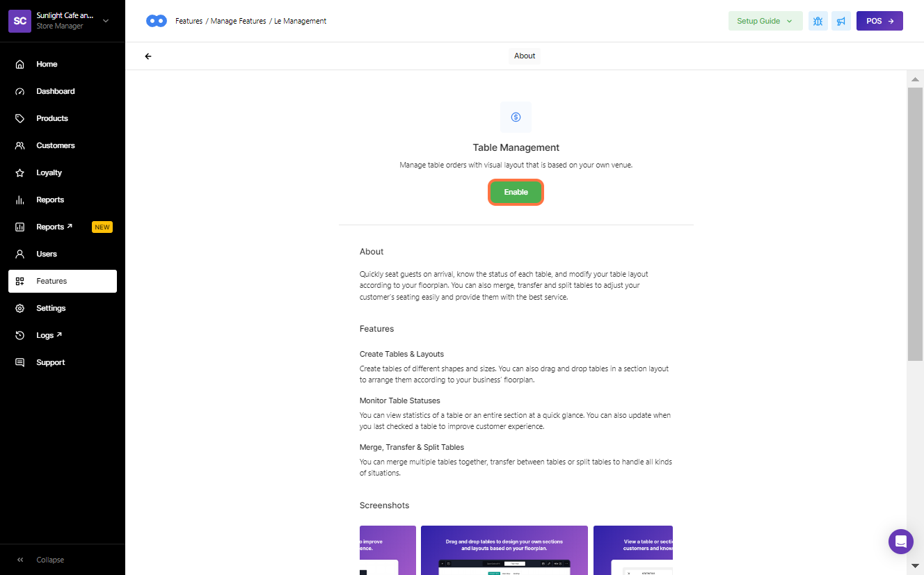This screenshot has width=924, height=575.
Task: Click the bug report icon in header
Action: point(818,21)
